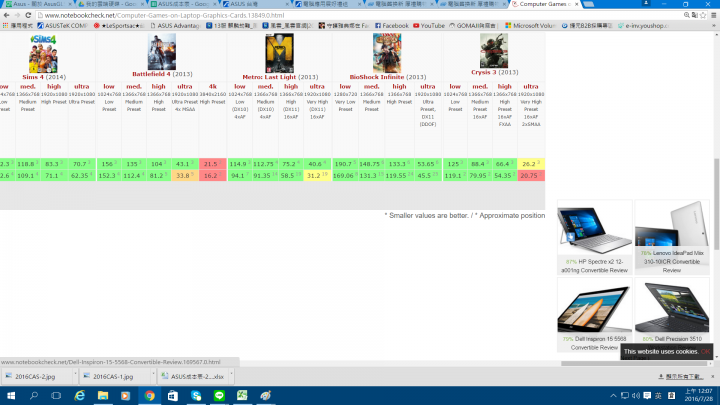The height and width of the screenshot is (405, 720).
Task: Click the zoom magnifier icon in address bar
Action: [686, 15]
